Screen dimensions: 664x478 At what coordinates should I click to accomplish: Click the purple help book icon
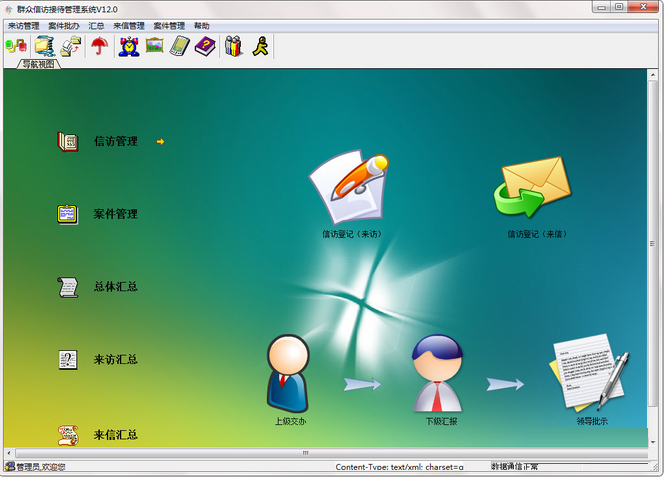[205, 46]
